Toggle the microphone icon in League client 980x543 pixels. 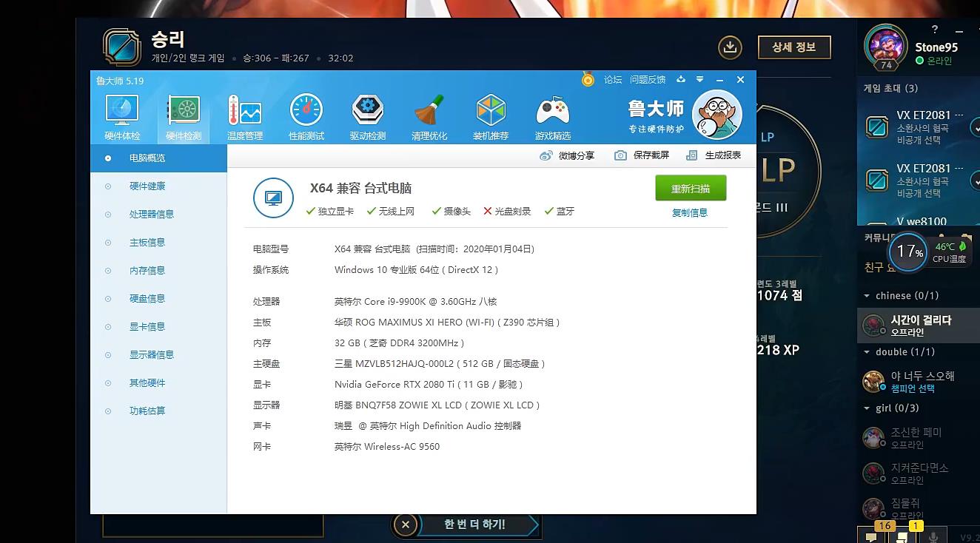click(x=934, y=536)
